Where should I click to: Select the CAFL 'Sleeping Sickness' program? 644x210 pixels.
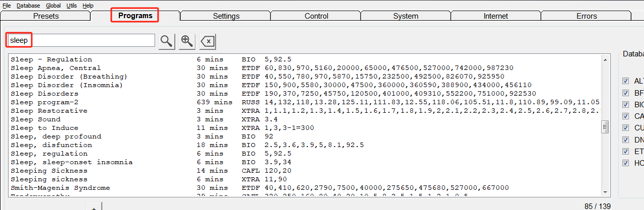click(305, 171)
